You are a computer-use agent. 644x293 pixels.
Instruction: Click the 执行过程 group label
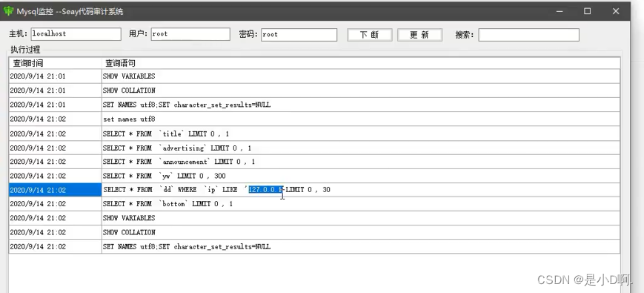pyautogui.click(x=25, y=50)
